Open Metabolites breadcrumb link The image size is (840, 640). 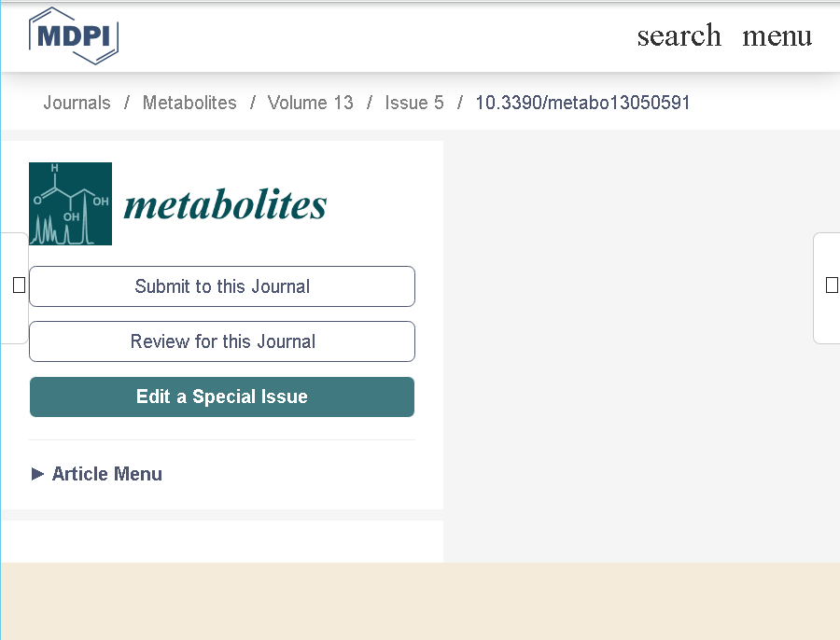189,103
